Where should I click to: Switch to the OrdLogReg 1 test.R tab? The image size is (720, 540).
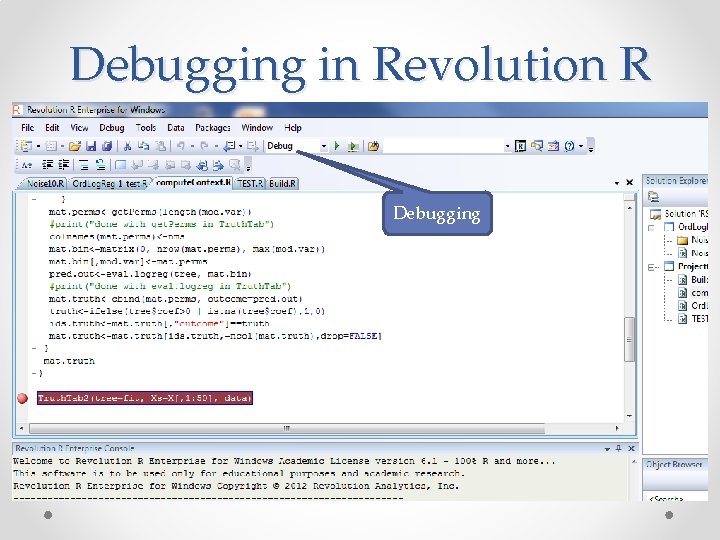pyautogui.click(x=109, y=184)
